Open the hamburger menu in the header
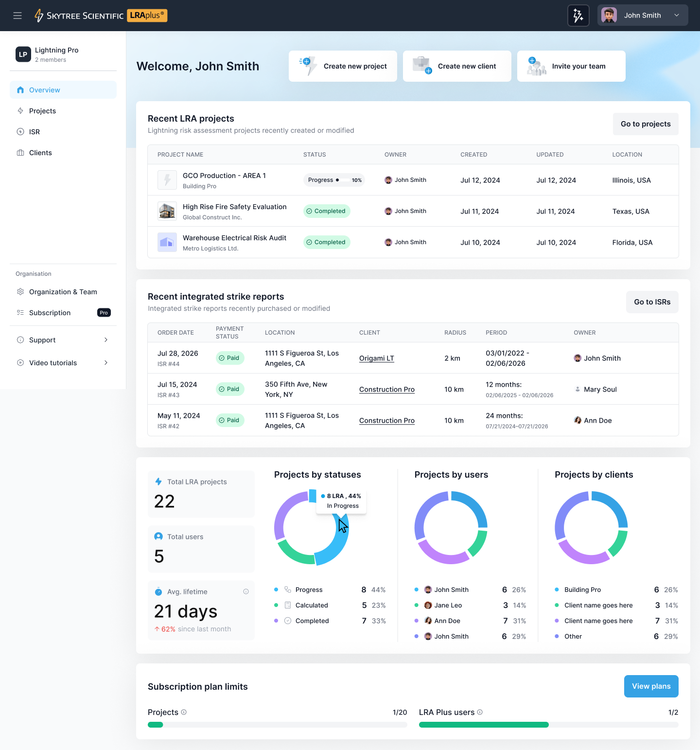The width and height of the screenshot is (700, 750). coord(17,16)
